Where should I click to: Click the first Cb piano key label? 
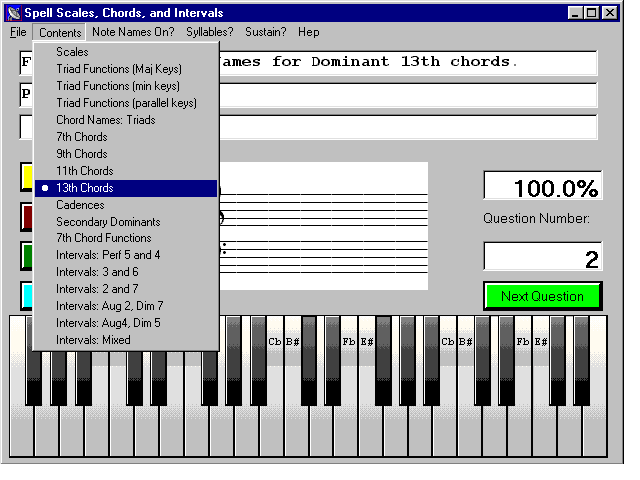tap(275, 342)
